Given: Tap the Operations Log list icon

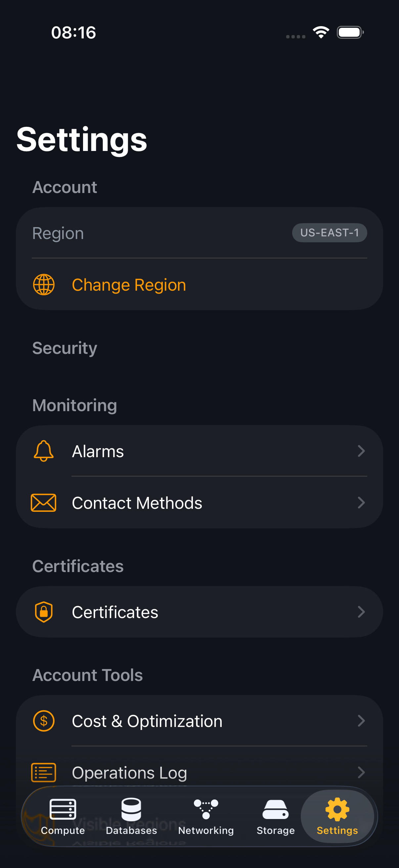Looking at the screenshot, I should pyautogui.click(x=44, y=772).
